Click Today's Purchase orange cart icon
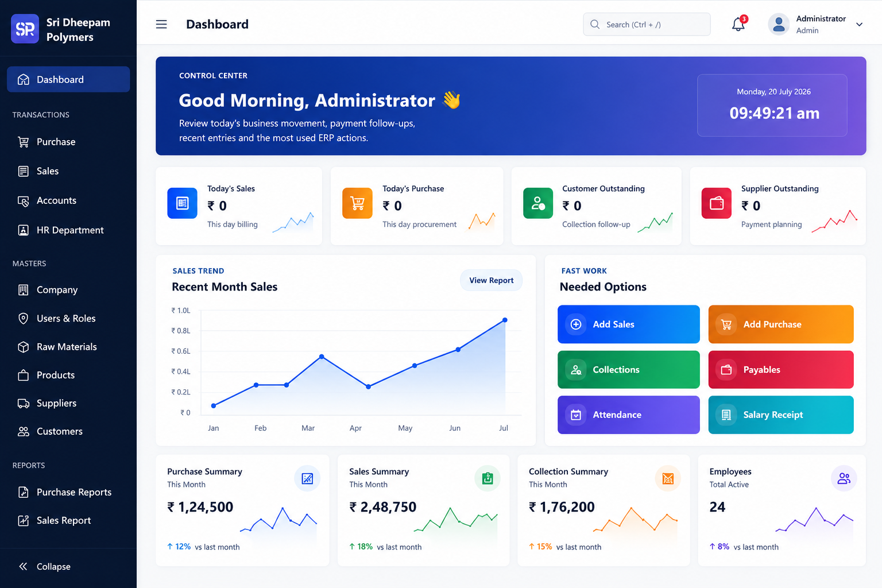 coord(357,203)
